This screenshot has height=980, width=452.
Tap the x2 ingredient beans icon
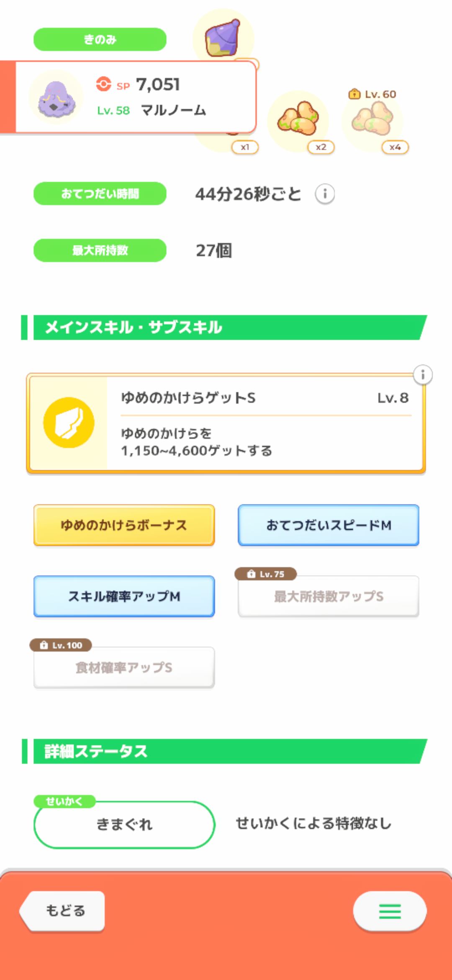[298, 120]
